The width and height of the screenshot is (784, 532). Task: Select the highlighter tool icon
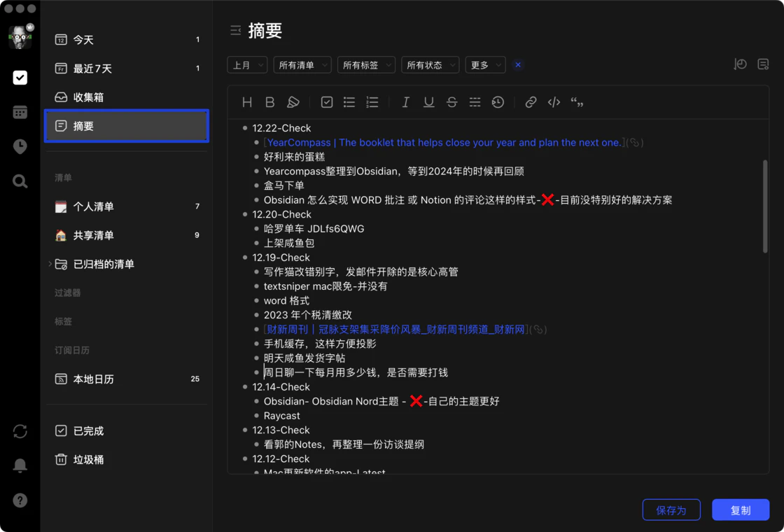tap(293, 102)
